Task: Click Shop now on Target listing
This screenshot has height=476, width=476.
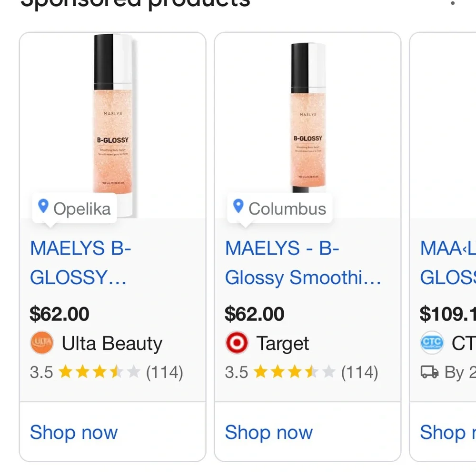Action: [268, 432]
